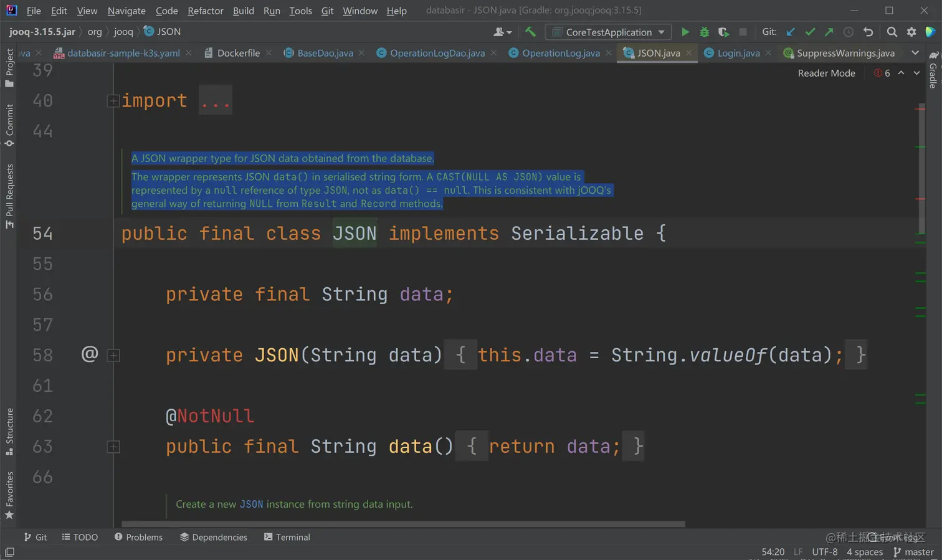Open the Favorites tool window
Viewport: 942px width, 560px height.
(9, 495)
